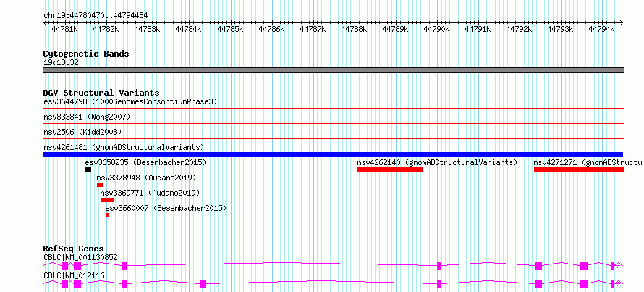This screenshot has width=644, height=292.
Task: Click the 44786k ruler tick label
Action: (x=271, y=29)
